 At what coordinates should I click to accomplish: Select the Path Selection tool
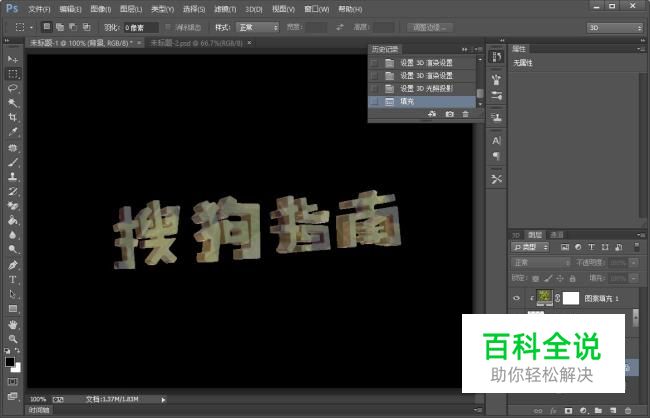pos(13,294)
